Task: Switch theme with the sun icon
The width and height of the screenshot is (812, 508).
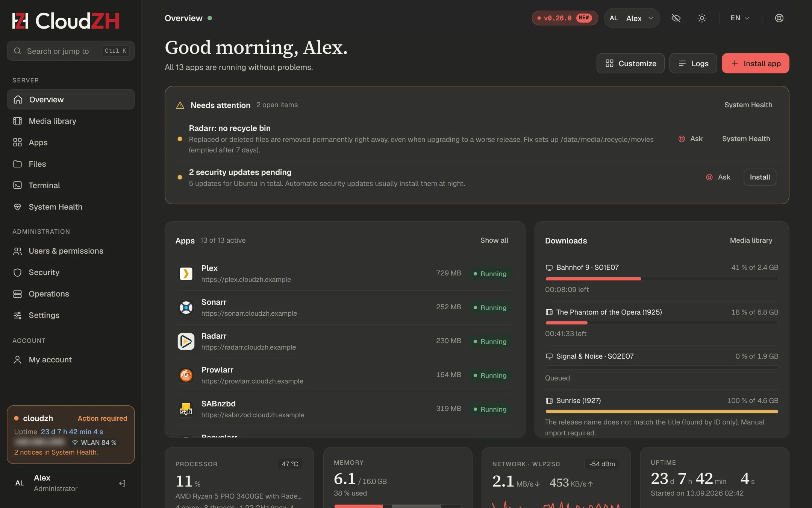Action: pyautogui.click(x=702, y=18)
